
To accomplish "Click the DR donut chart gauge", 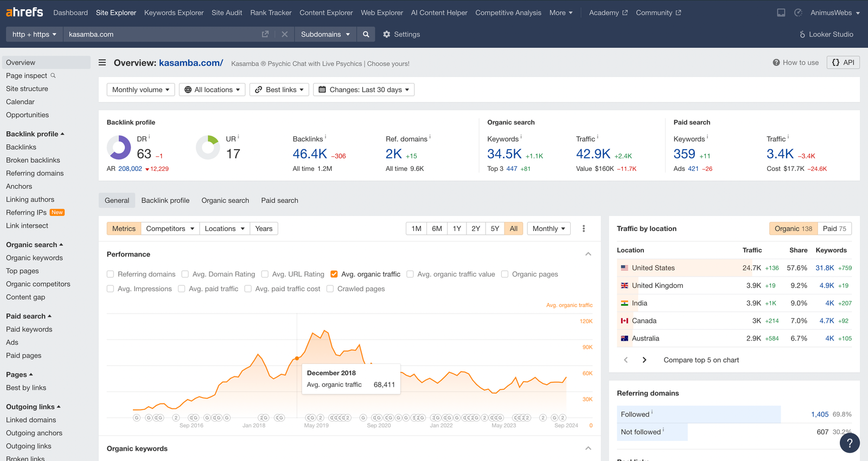I will click(x=119, y=147).
